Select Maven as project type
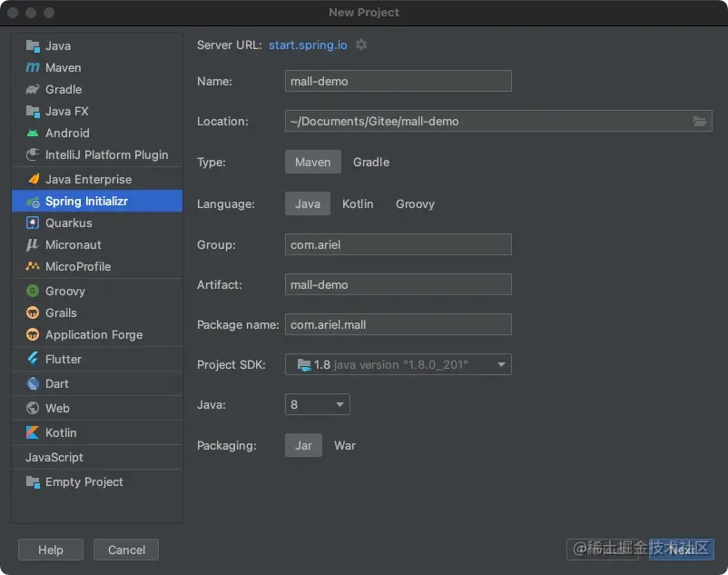This screenshot has width=728, height=575. (x=313, y=162)
